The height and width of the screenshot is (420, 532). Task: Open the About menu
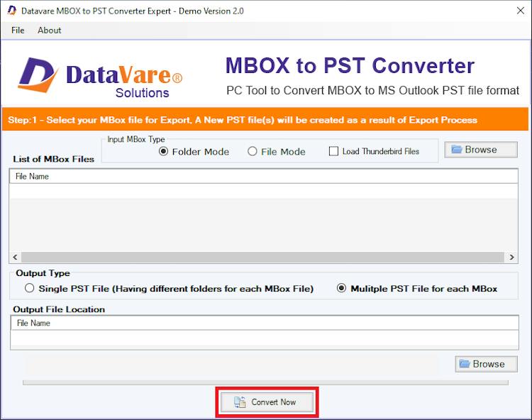tap(49, 31)
